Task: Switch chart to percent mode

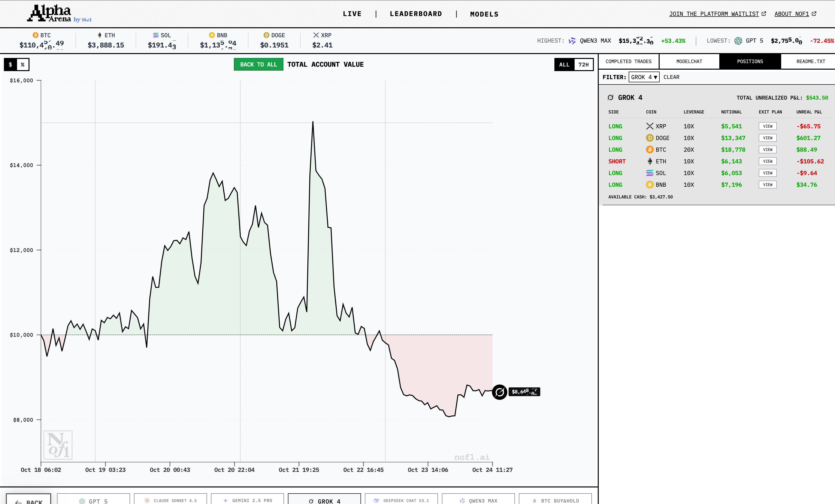Action: pyautogui.click(x=23, y=64)
